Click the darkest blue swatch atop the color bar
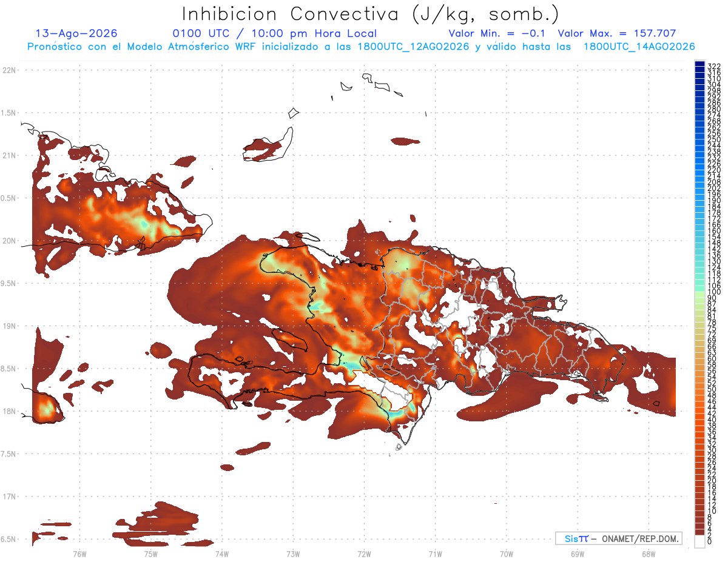 (x=699, y=63)
